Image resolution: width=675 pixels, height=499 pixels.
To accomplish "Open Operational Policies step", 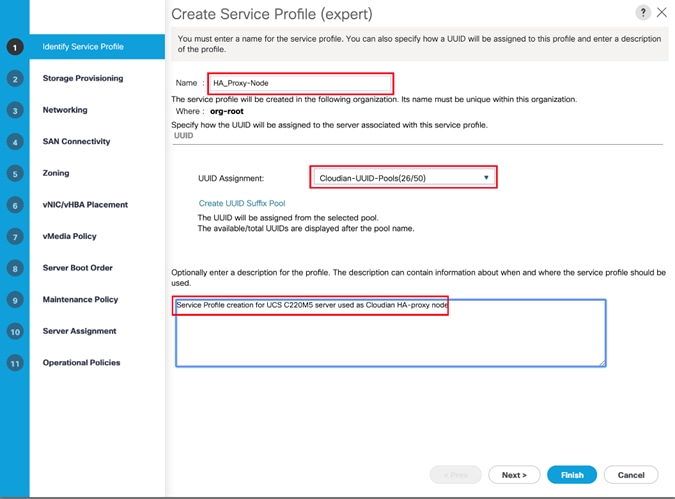I will tap(81, 363).
